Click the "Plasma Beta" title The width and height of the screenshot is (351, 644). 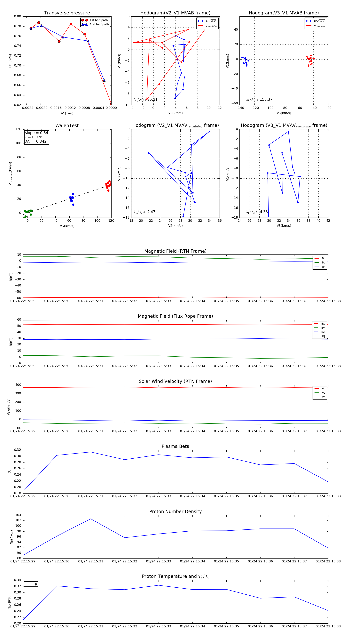tap(175, 446)
